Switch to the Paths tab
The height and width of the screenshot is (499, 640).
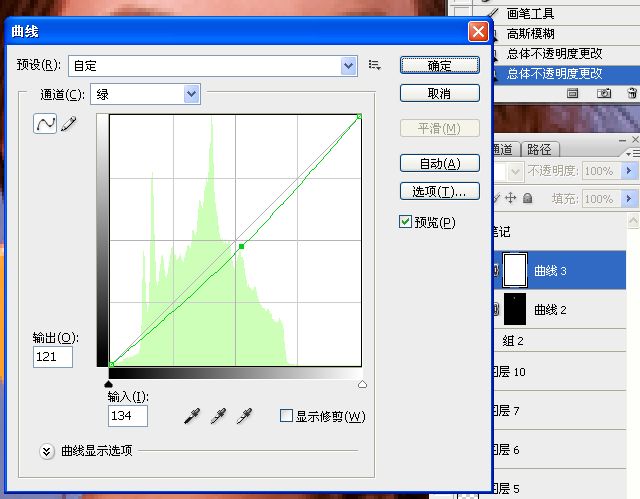(539, 149)
